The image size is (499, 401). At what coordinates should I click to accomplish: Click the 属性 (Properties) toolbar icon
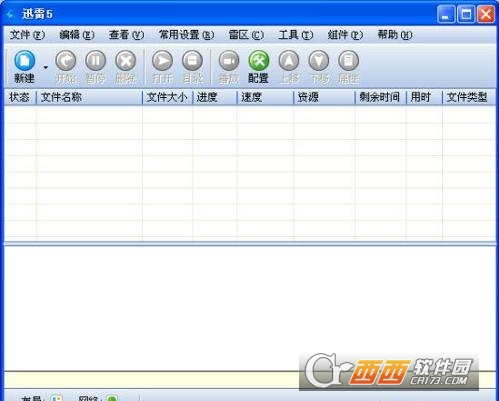point(349,61)
